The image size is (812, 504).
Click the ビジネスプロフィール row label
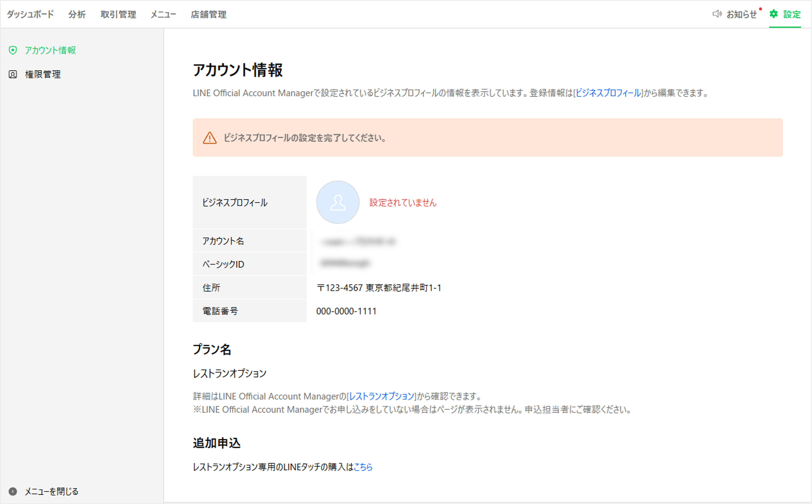tap(235, 203)
